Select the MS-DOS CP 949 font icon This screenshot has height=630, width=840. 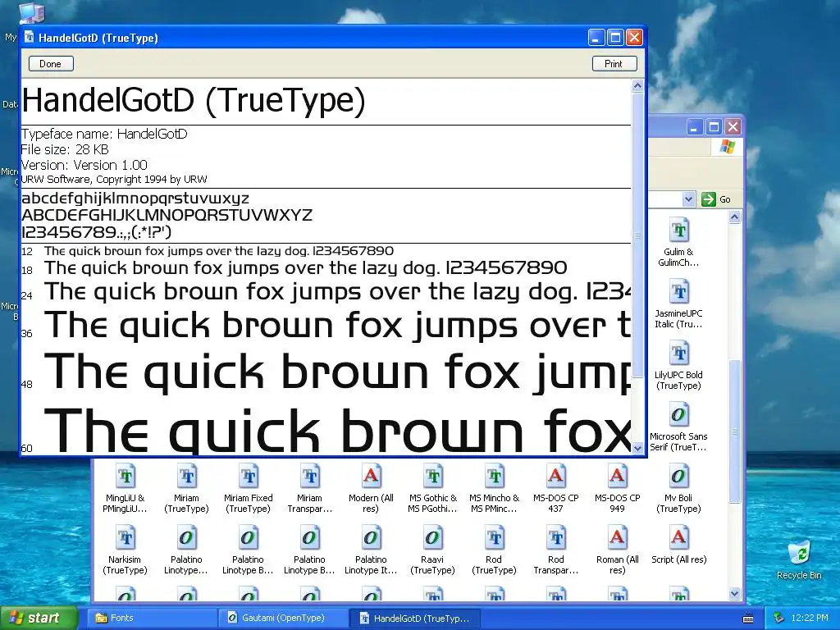click(x=617, y=477)
